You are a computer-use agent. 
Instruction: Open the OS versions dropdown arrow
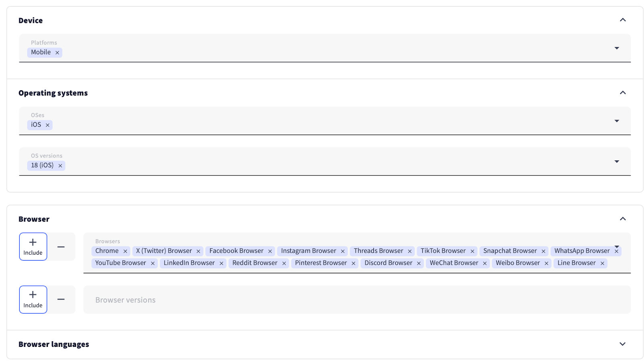click(x=617, y=162)
